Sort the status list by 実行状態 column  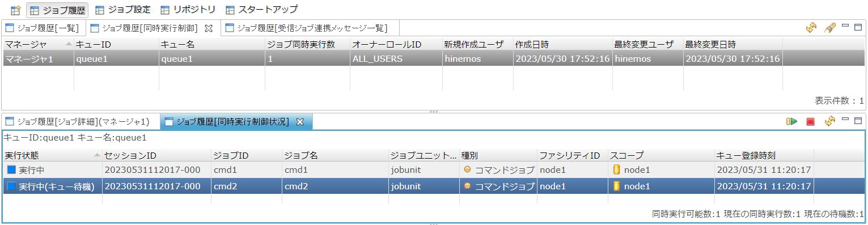(x=52, y=155)
